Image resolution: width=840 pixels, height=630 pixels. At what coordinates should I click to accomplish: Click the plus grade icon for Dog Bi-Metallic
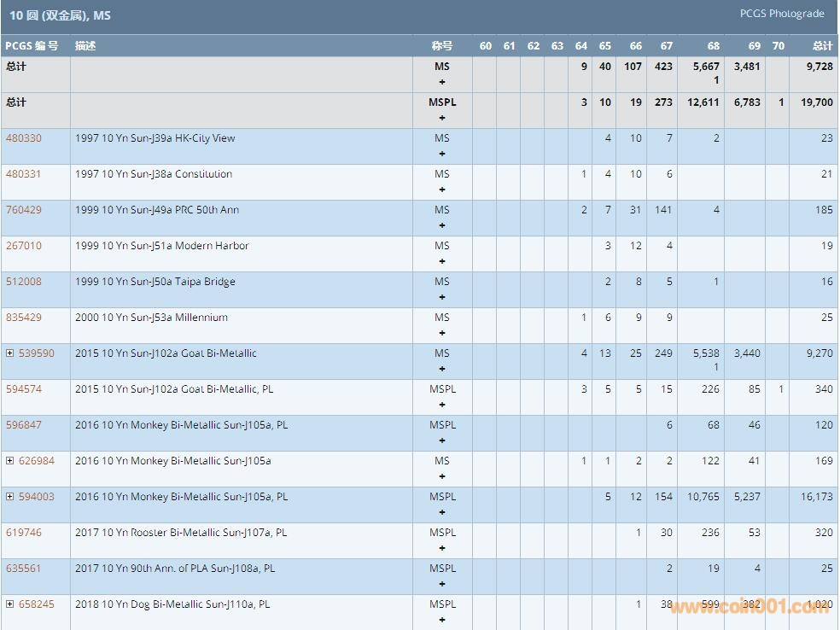pos(442,621)
